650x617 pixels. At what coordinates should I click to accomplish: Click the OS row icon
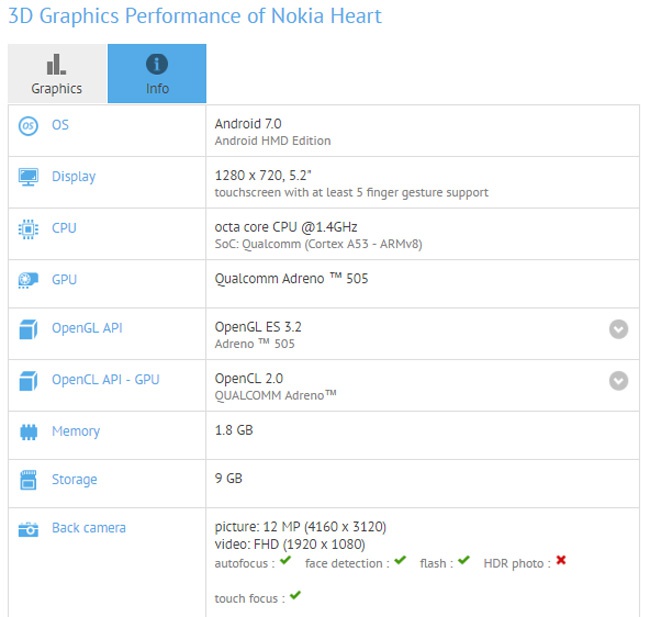coord(28,126)
